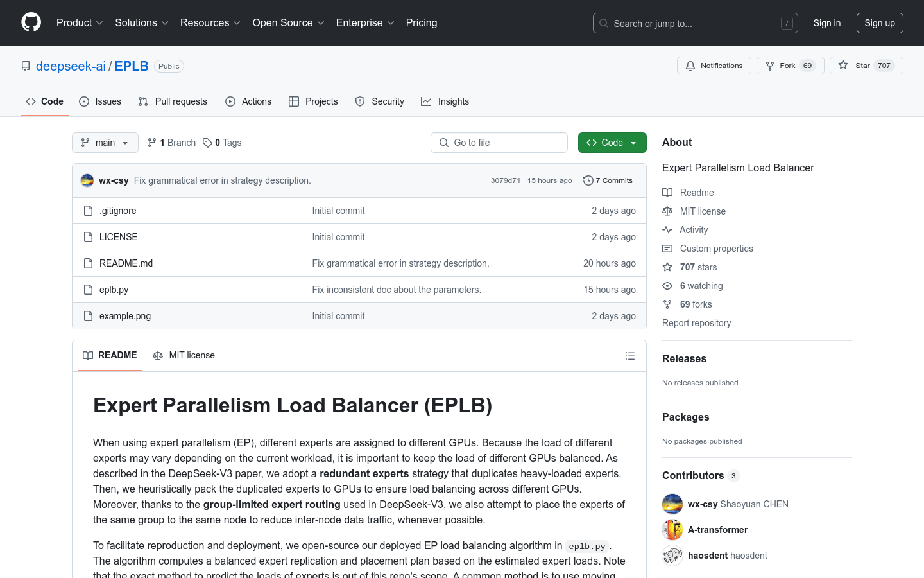Expand the Product menu
Screen dimensions: 924x578
tap(80, 23)
